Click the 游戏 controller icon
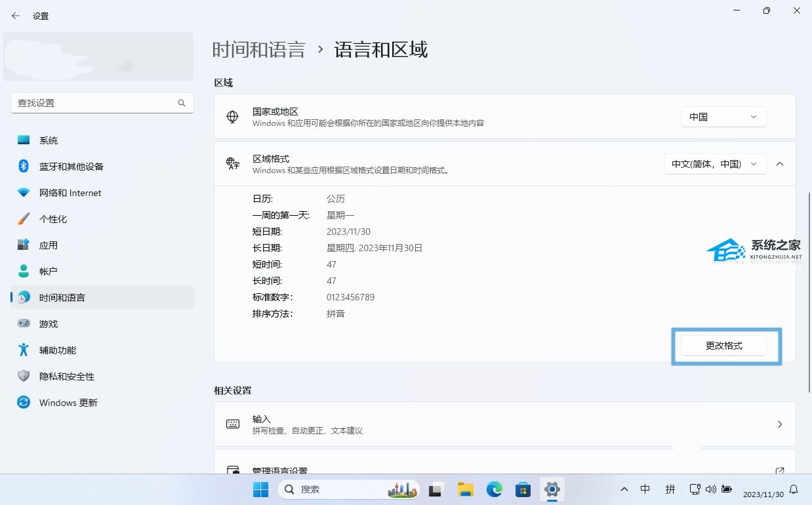This screenshot has width=812, height=505. 24,324
